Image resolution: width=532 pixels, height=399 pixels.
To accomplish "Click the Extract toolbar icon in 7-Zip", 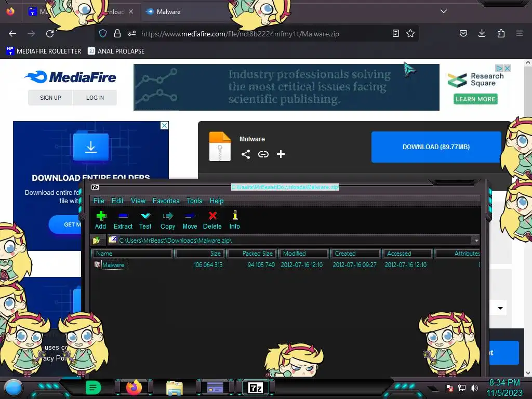I will coord(123,216).
